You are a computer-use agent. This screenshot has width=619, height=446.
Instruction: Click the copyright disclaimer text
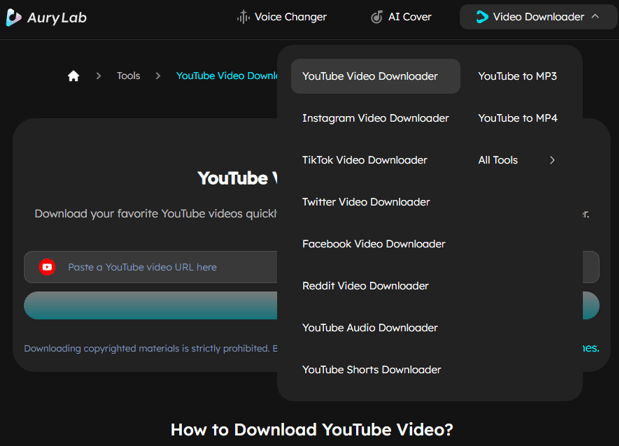click(151, 349)
